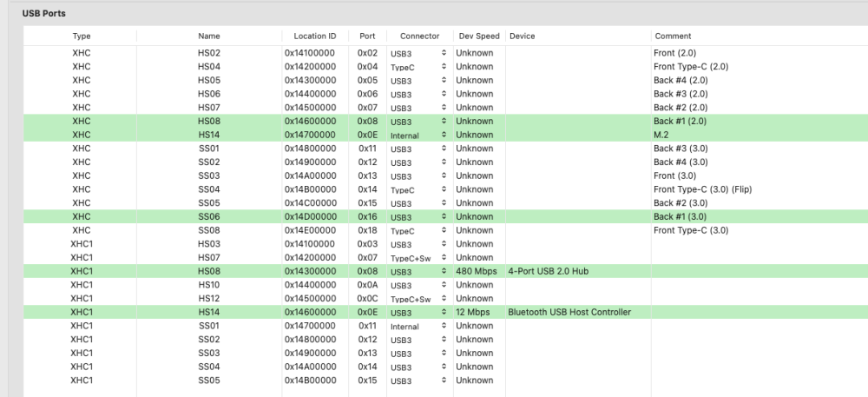Select the HS02 name cell
This screenshot has height=397, width=868.
(209, 53)
